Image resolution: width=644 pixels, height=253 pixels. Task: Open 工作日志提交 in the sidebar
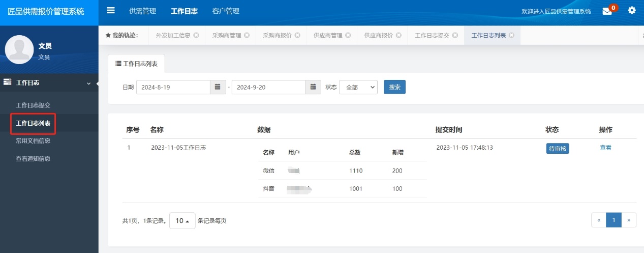(33, 105)
